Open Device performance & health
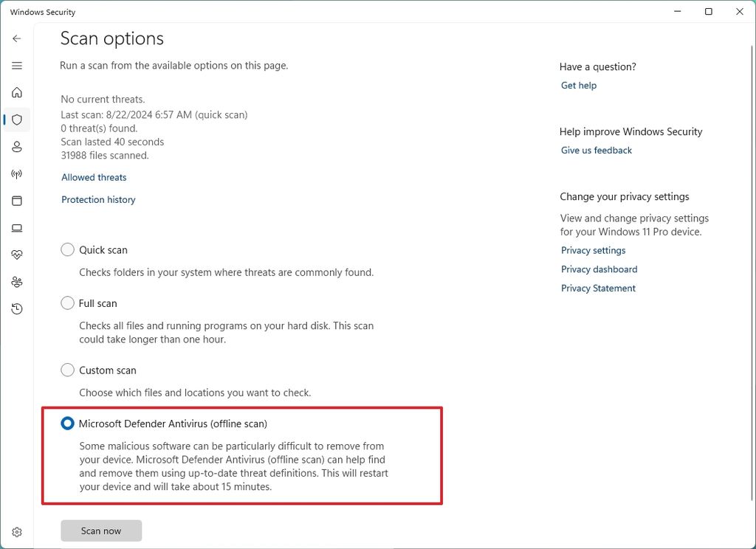Image resolution: width=756 pixels, height=549 pixels. (16, 255)
